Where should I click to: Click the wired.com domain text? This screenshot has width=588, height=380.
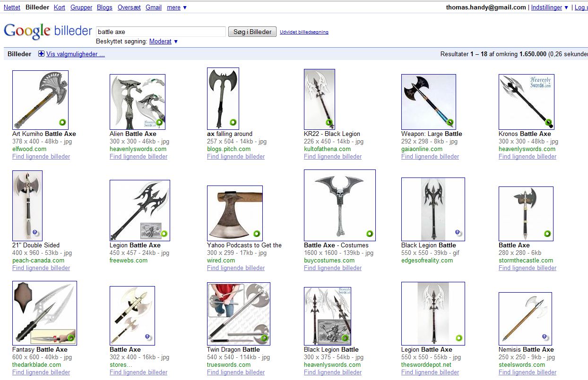click(x=220, y=261)
